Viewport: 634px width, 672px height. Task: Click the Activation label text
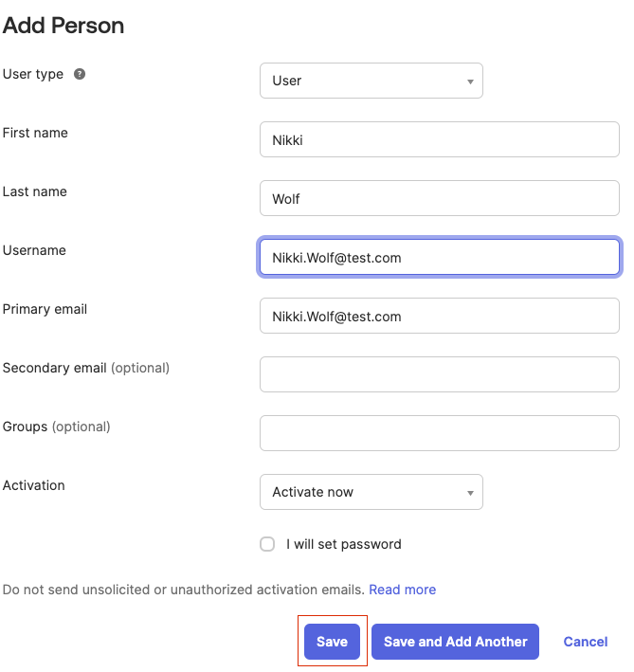34,485
